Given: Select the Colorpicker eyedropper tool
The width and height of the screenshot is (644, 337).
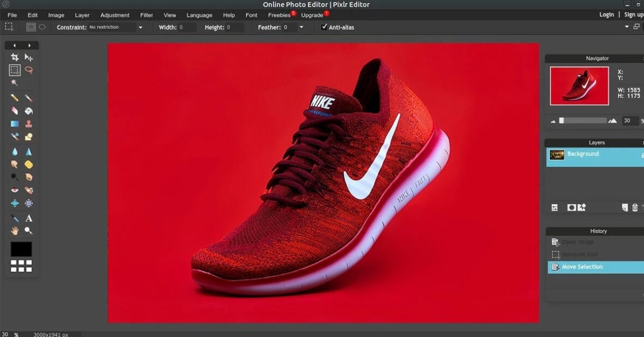Looking at the screenshot, I should (x=14, y=218).
